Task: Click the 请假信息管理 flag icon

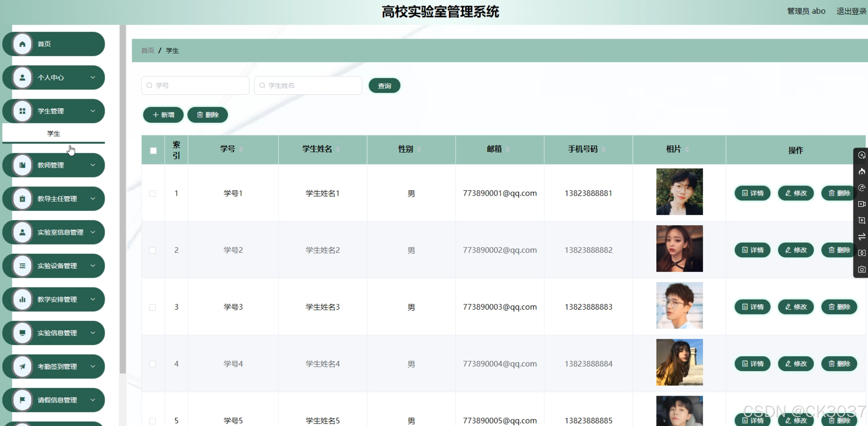Action: pos(22,400)
